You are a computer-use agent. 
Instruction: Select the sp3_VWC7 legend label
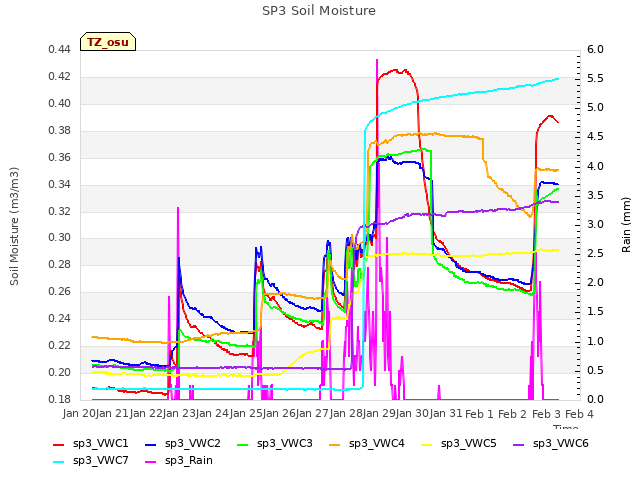[x=100, y=461]
